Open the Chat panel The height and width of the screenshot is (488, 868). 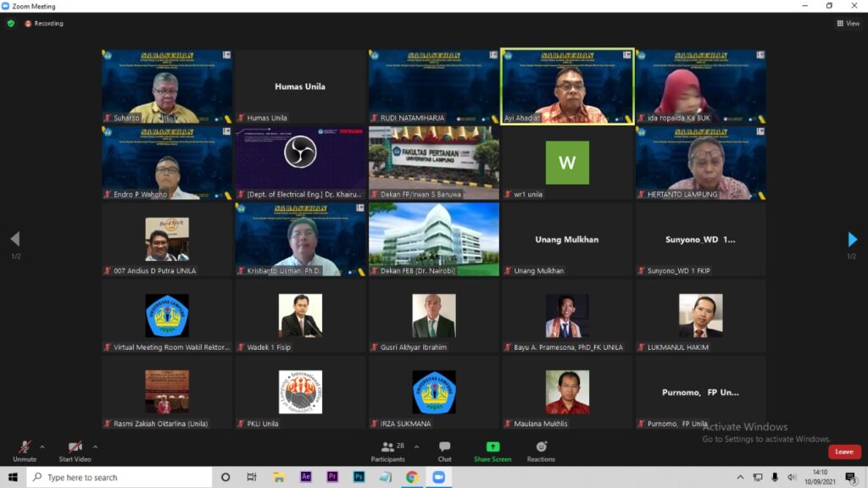pyautogui.click(x=444, y=451)
